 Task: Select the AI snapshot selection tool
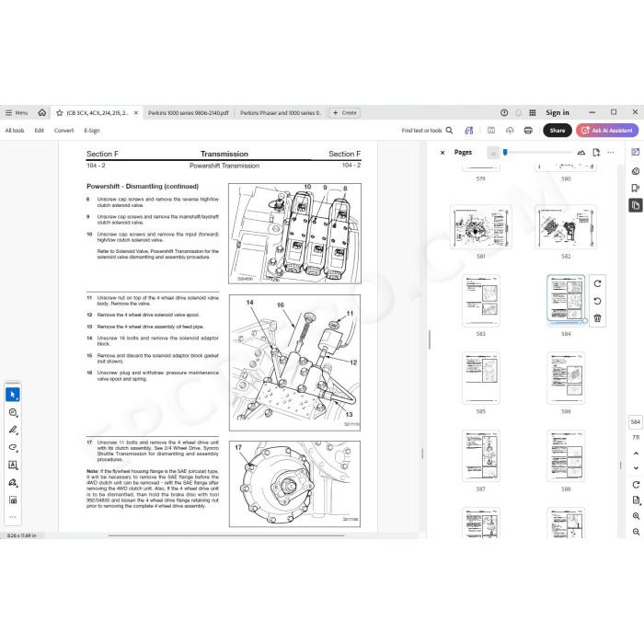(13, 500)
